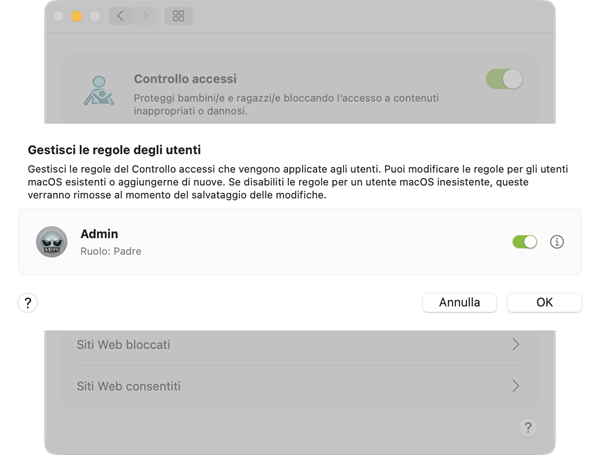
Task: Confirm dialog with OK button
Action: (x=544, y=302)
